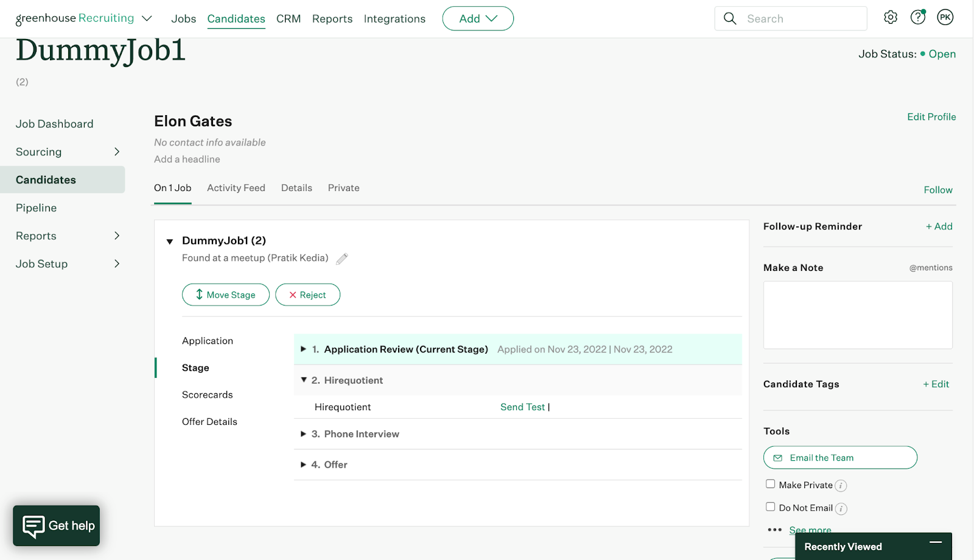
Task: Select the Stage section link
Action: click(x=195, y=368)
